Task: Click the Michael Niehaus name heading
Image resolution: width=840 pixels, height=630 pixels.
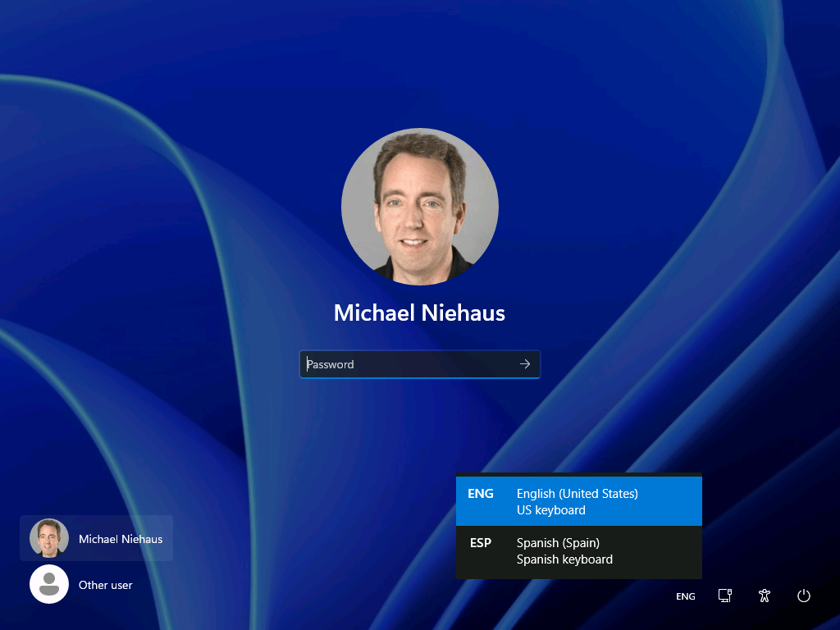Action: (x=420, y=313)
